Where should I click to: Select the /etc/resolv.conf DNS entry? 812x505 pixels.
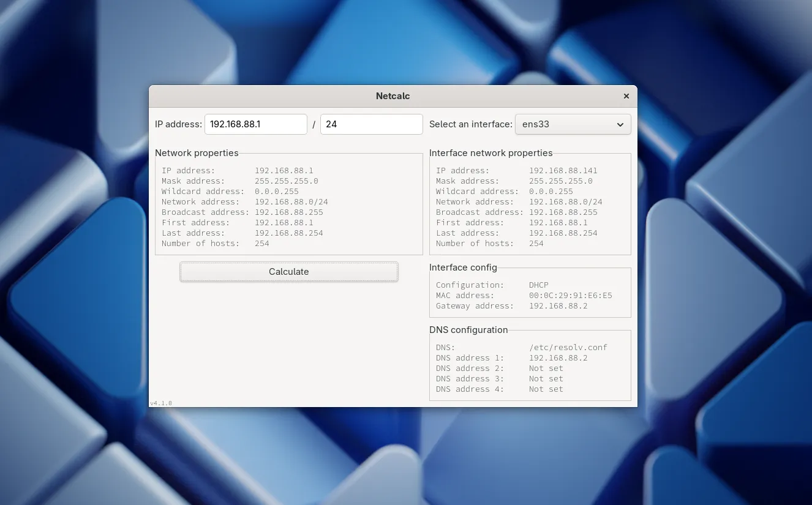click(568, 347)
